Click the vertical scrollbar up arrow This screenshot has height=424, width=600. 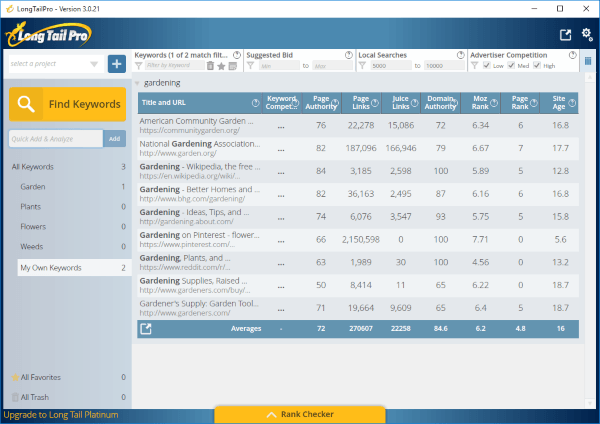pos(590,78)
